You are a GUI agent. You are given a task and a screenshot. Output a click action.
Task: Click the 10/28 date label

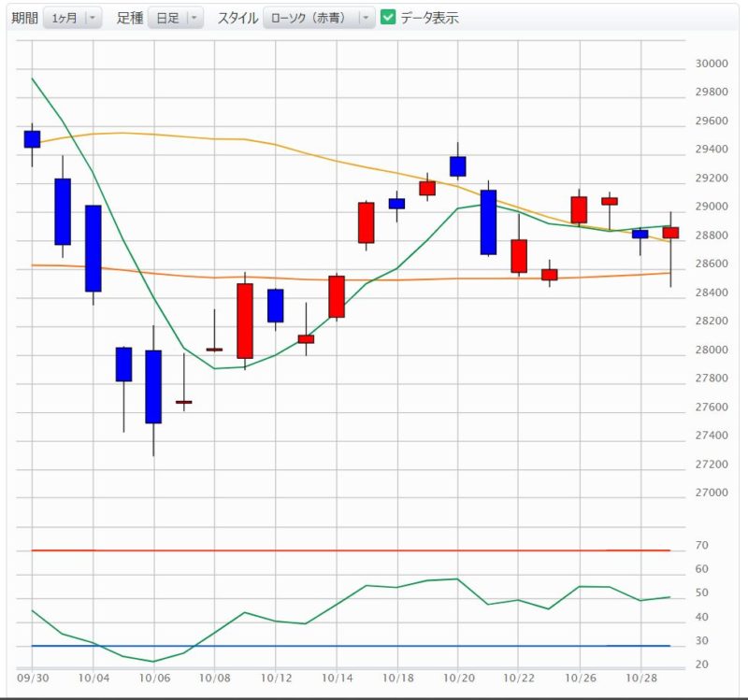(x=641, y=678)
